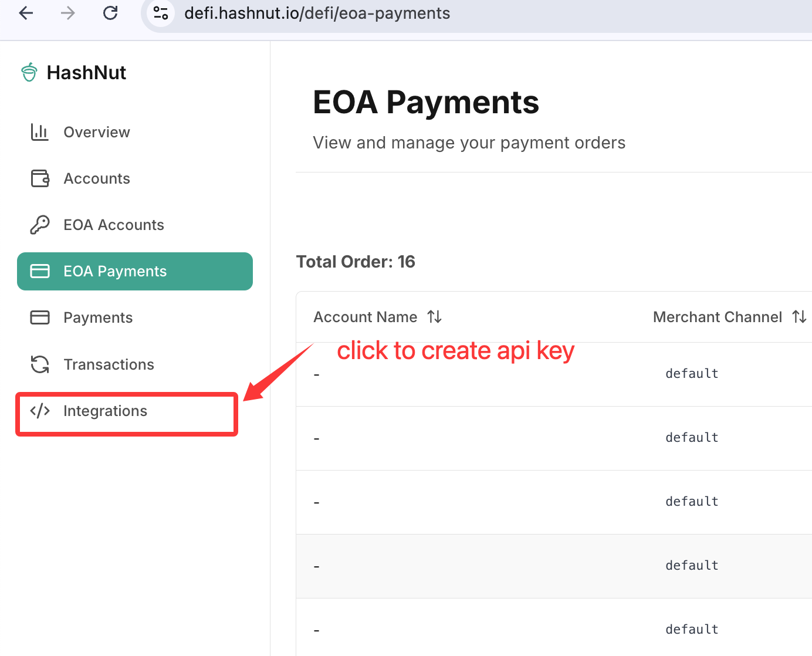Screen dimensions: 812x656
Task: Open site information icon in address bar
Action: [161, 13]
